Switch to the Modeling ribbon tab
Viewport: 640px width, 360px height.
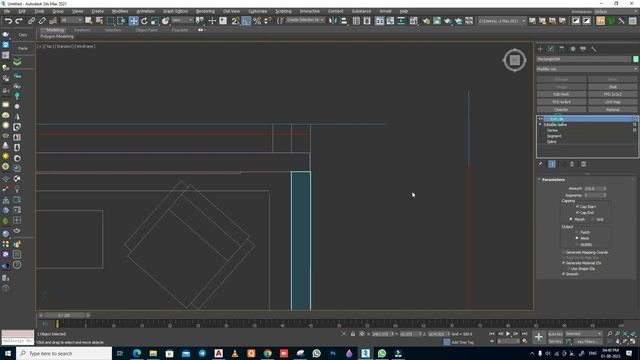click(55, 30)
